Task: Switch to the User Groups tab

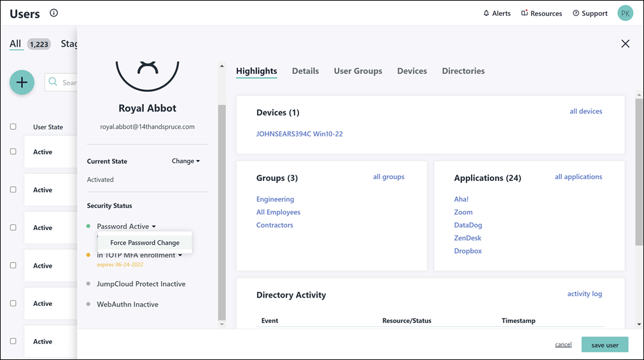Action: click(358, 71)
